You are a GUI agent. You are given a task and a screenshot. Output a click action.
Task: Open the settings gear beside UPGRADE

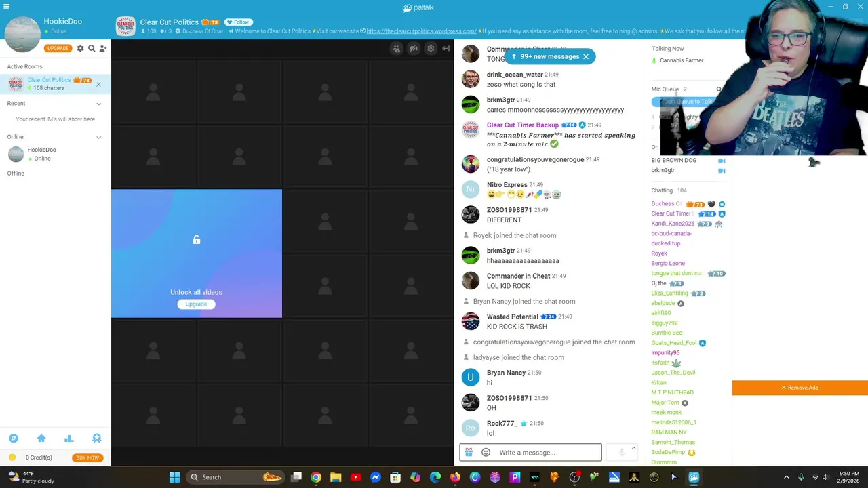click(80, 48)
